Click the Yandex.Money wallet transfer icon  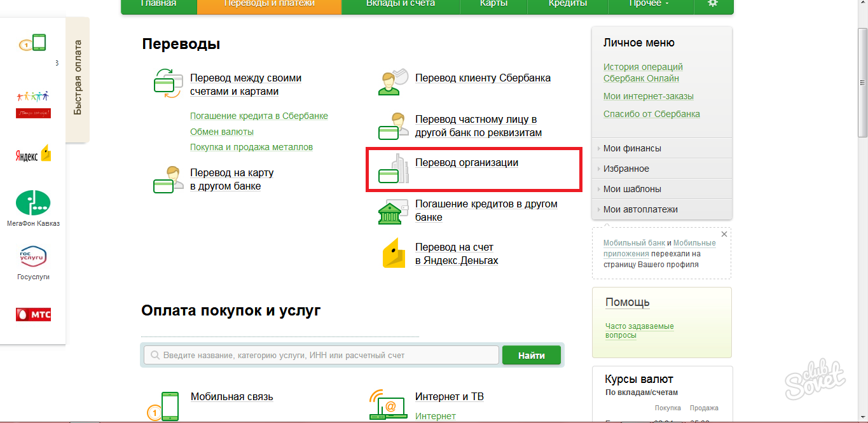click(394, 253)
